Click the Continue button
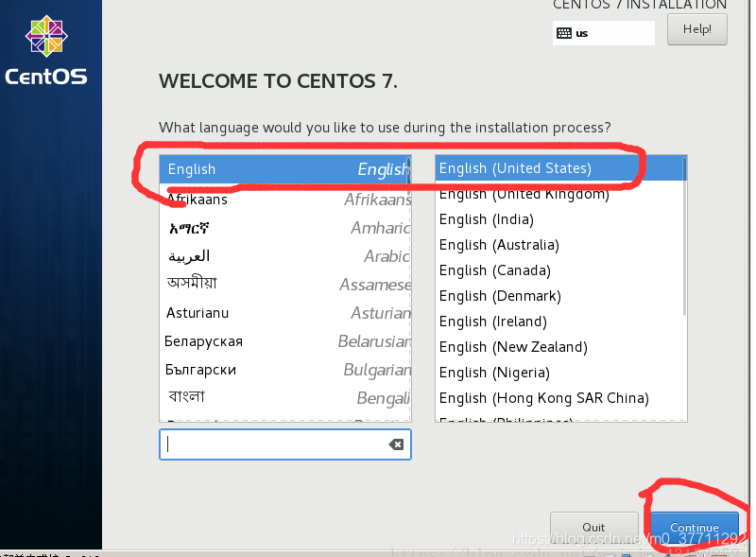Viewport: 756px width, 557px height. [694, 527]
